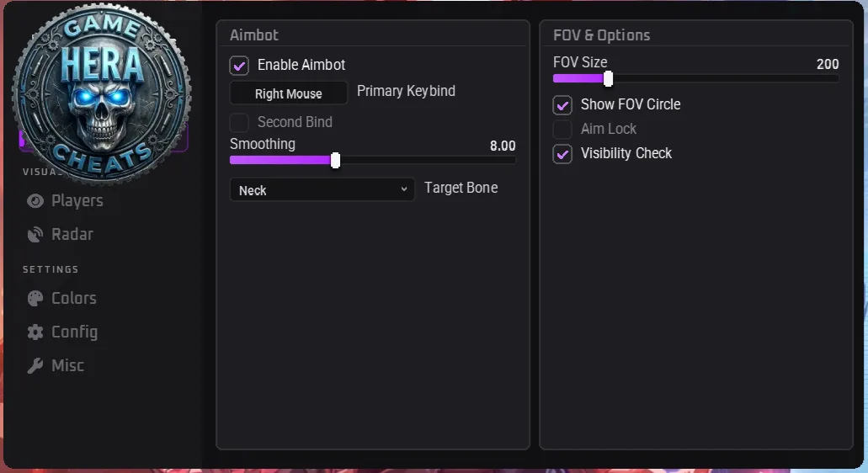Click the Game Hera Cheats skull logo
This screenshot has height=473, width=868.
102,93
